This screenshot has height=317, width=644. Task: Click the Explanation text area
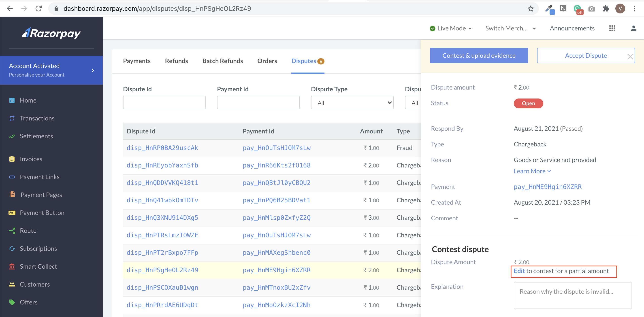click(x=572, y=296)
